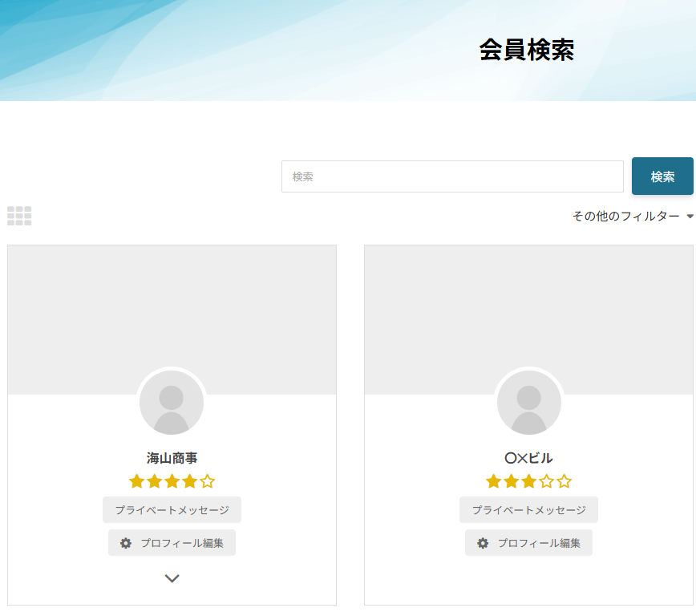
Task: Click the empty fourth star of ○×ビル
Action: [546, 481]
